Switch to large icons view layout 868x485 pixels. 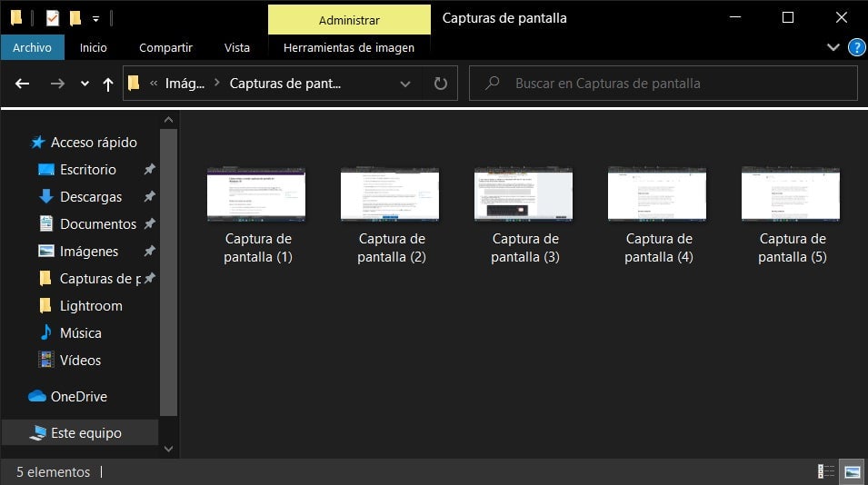[852, 471]
